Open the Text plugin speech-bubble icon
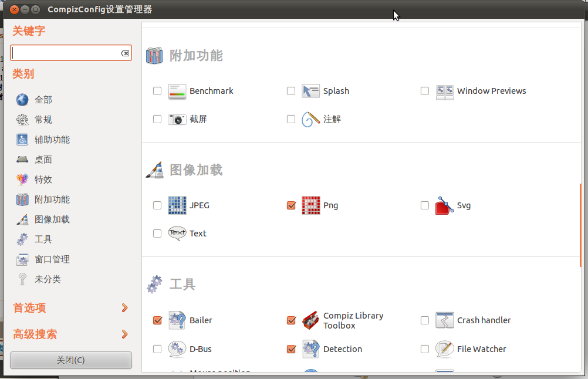 [177, 234]
